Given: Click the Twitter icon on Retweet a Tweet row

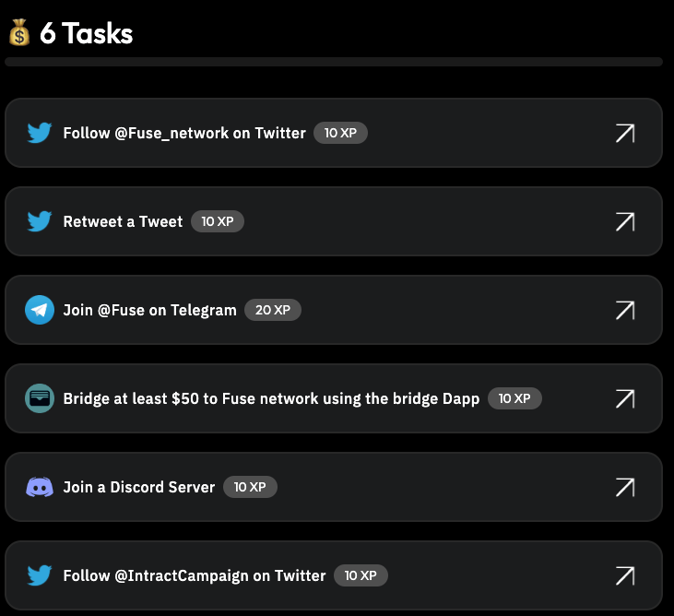Looking at the screenshot, I should pos(39,221).
